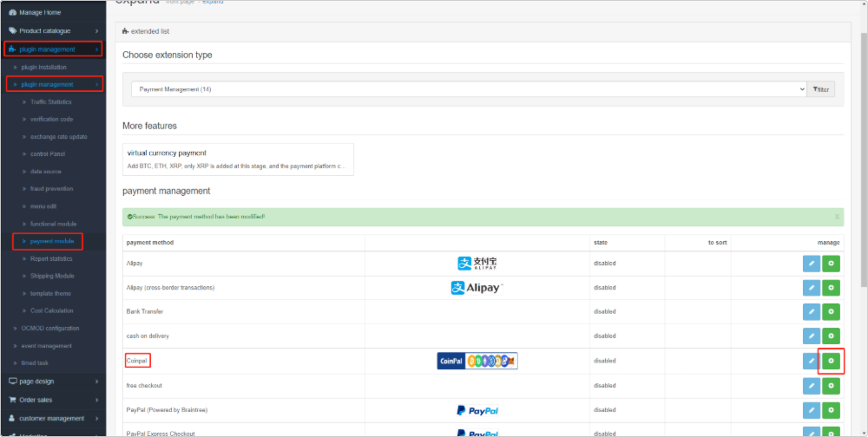Open control Panel extensions
Viewport: 868px width, 437px height.
coord(48,153)
